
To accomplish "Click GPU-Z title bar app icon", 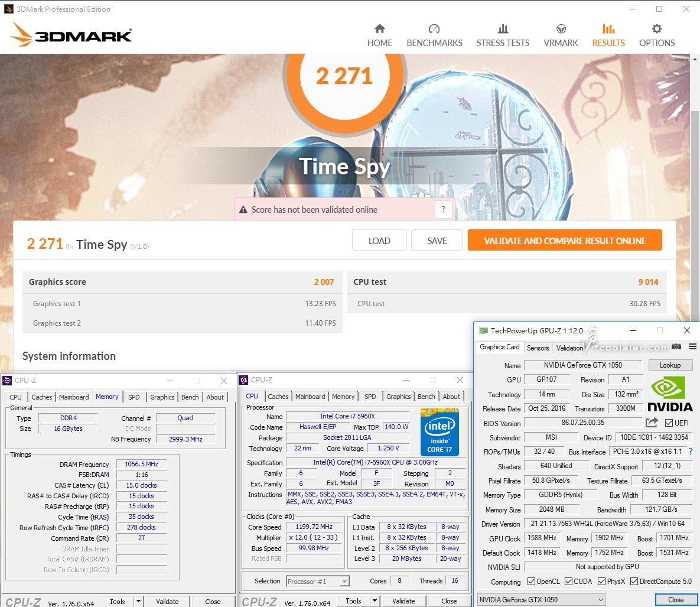I will click(x=483, y=330).
